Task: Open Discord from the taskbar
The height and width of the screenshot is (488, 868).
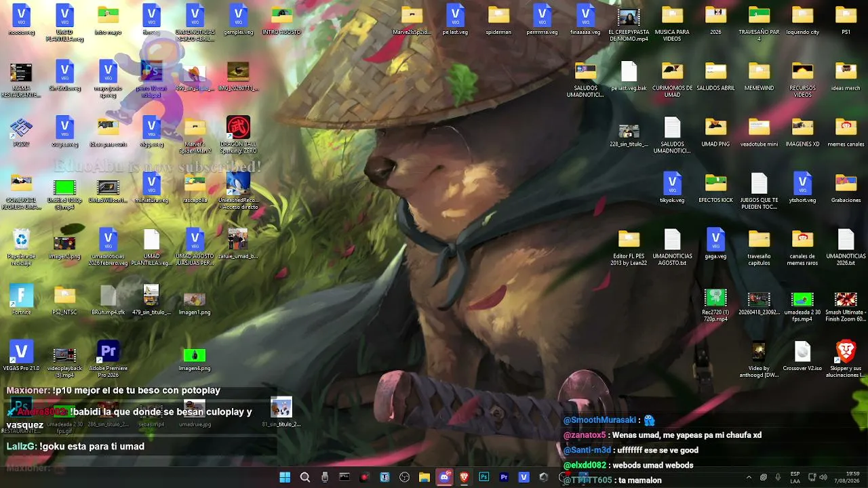Action: [x=444, y=477]
